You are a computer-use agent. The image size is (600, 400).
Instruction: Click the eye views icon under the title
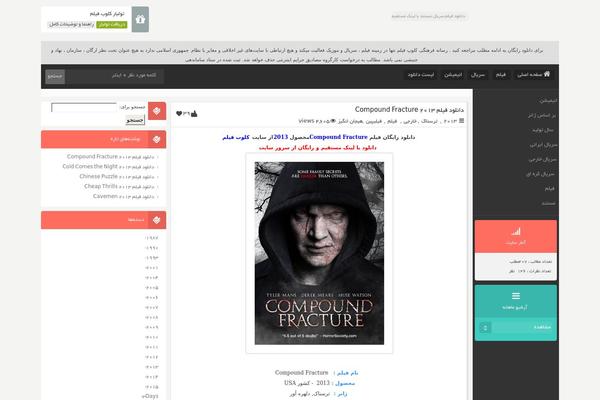point(333,121)
